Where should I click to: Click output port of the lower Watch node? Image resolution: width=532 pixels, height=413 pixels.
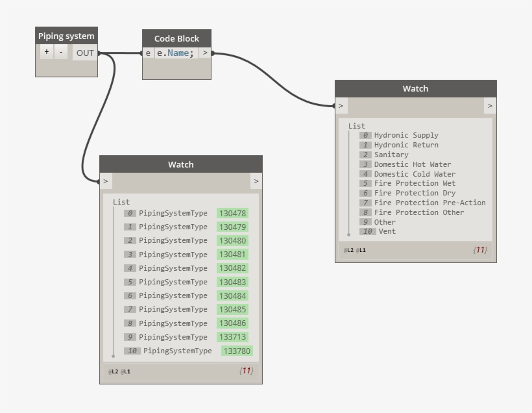click(256, 181)
